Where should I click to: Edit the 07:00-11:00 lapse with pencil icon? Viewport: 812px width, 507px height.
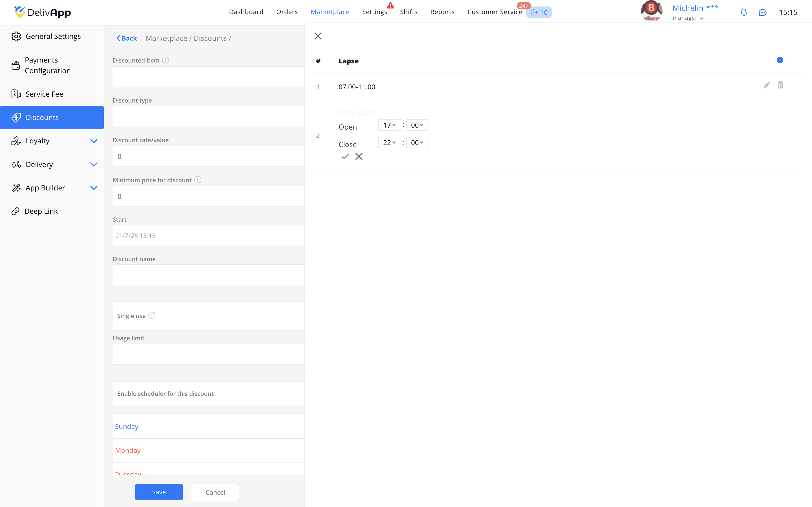pos(766,85)
